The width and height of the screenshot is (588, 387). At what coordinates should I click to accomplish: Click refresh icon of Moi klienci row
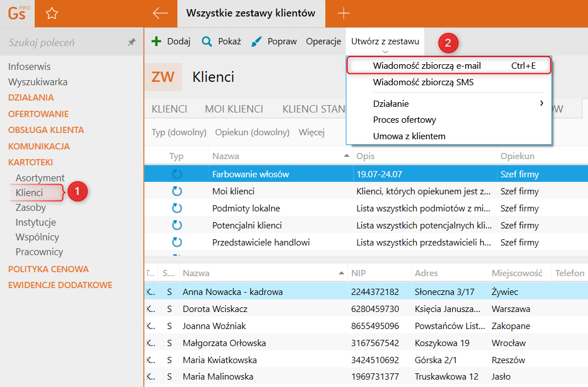click(177, 192)
